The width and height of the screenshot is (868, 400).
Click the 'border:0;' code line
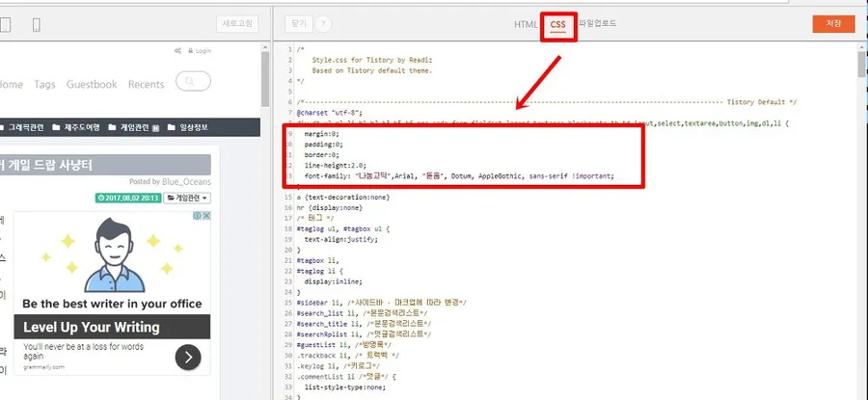click(x=322, y=155)
